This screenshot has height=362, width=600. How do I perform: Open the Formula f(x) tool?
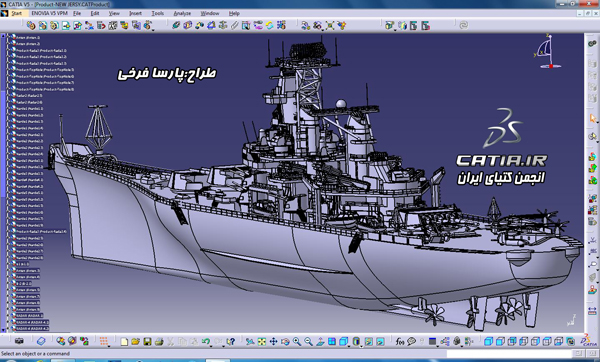[x=400, y=341]
